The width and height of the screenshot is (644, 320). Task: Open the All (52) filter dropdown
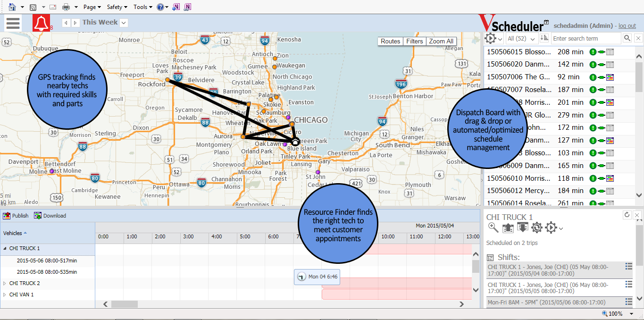tap(521, 39)
